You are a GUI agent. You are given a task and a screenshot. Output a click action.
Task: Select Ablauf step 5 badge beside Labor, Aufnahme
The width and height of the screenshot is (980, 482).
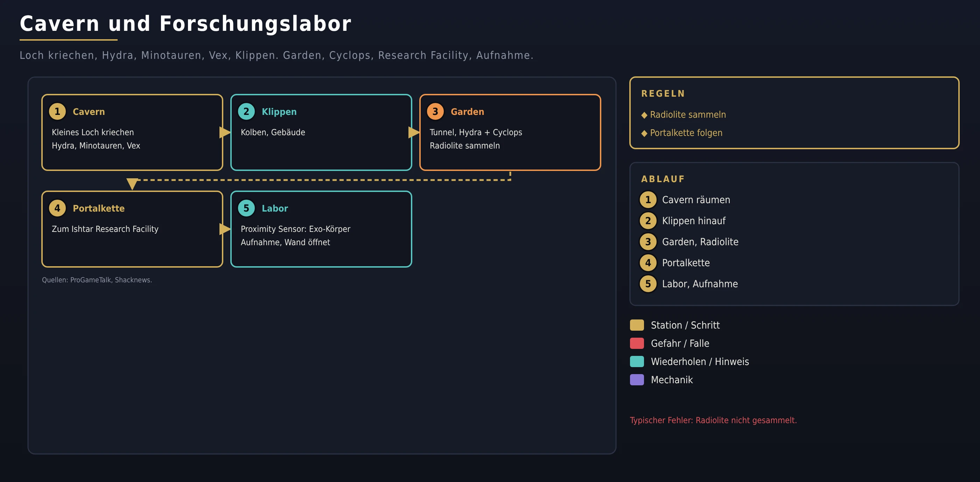[648, 284]
